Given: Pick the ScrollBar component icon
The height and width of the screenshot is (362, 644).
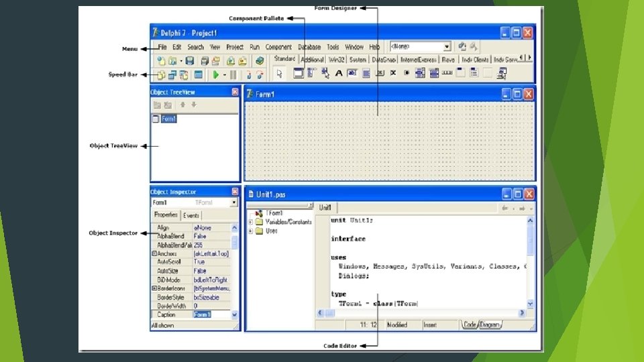Looking at the screenshot, I should click(x=447, y=73).
